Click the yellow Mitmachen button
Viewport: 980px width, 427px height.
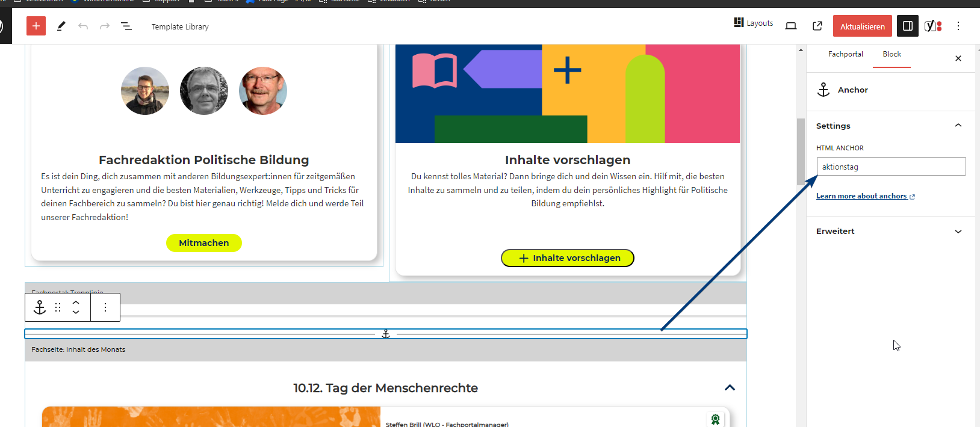[203, 243]
